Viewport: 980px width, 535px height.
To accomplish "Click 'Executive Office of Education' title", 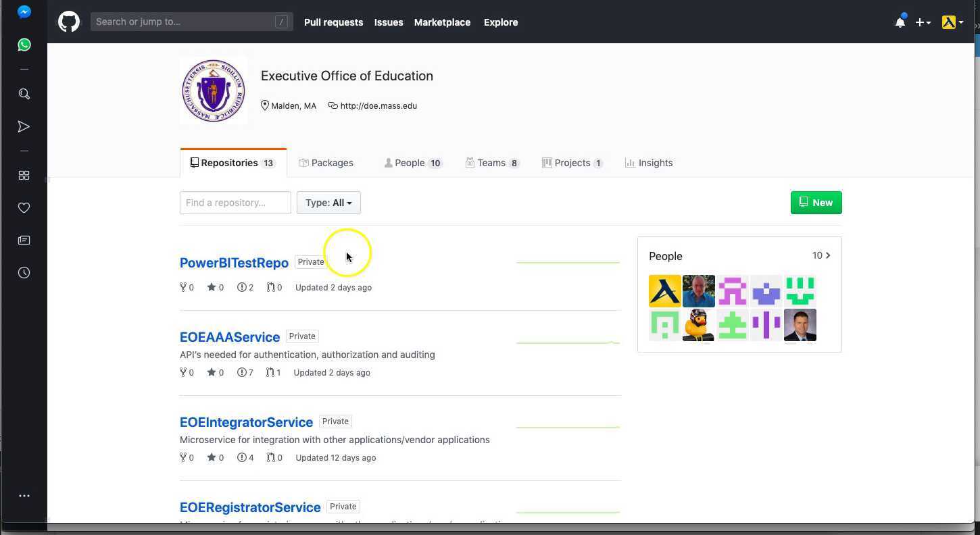I will 347,76.
